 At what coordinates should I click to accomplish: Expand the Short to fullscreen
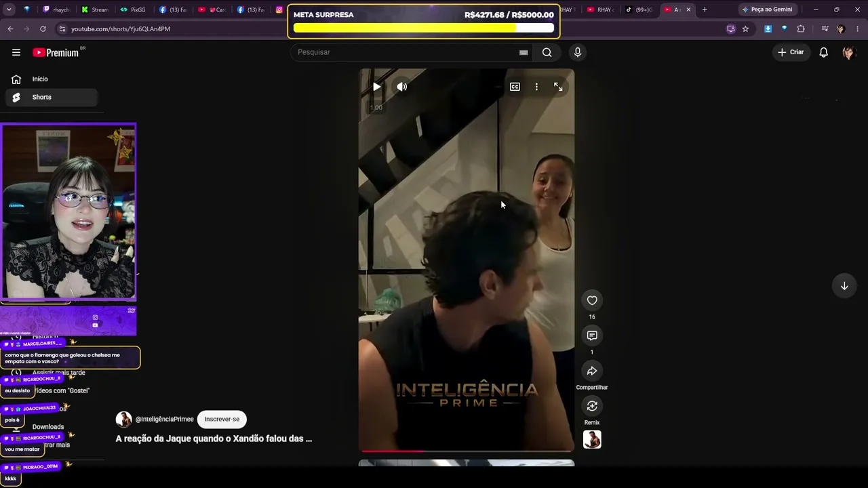coord(558,87)
